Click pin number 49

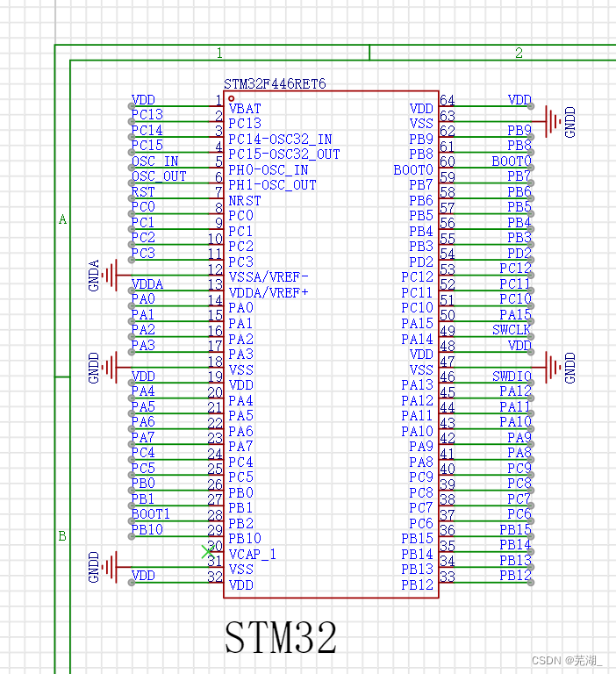pyautogui.click(x=447, y=331)
